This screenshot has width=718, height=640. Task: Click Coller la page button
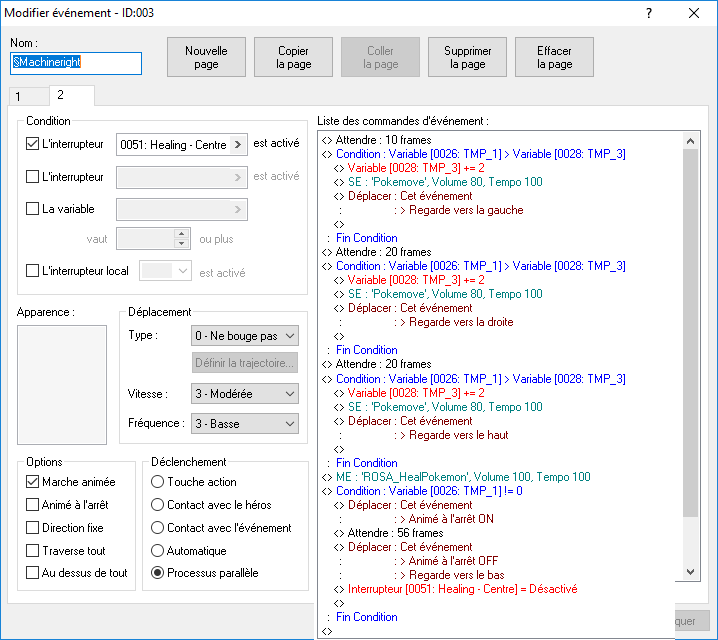380,57
